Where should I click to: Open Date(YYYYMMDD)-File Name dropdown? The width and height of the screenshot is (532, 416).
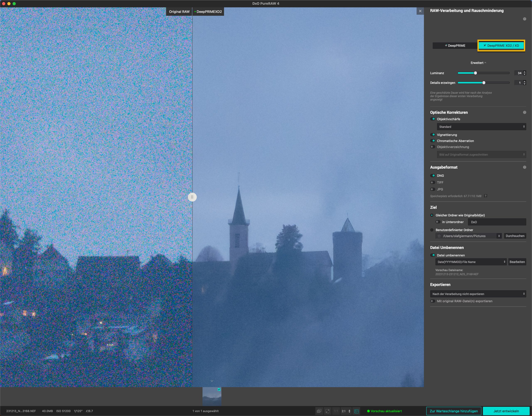point(471,262)
